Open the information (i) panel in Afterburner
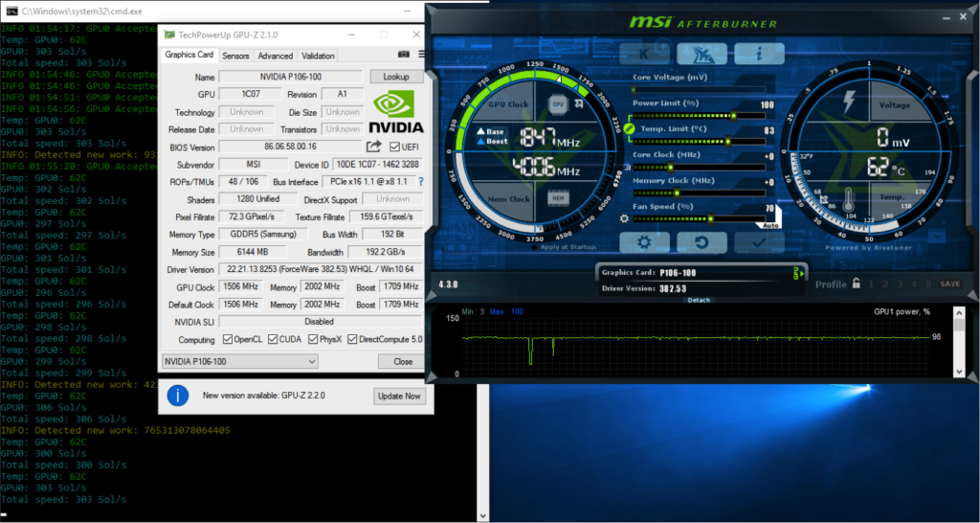This screenshot has width=980, height=523. (x=759, y=54)
